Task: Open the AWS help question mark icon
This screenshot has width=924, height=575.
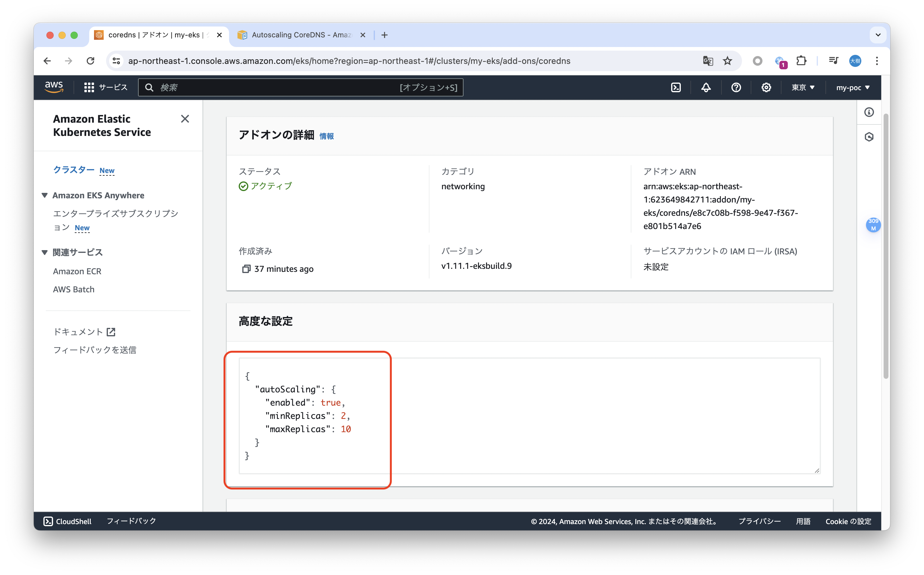Action: tap(736, 87)
